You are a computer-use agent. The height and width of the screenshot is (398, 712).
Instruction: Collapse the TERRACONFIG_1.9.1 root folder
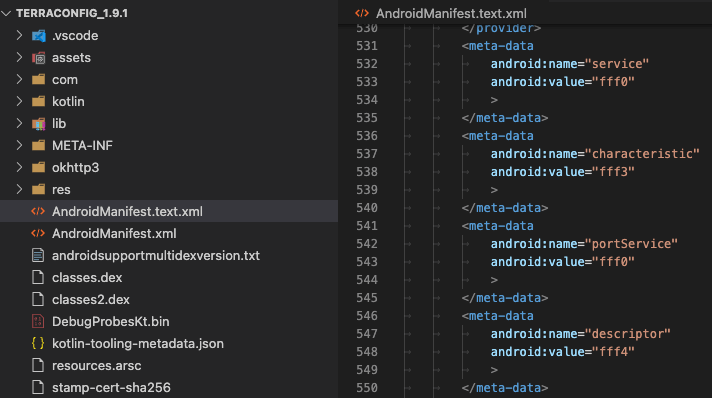pyautogui.click(x=6, y=13)
